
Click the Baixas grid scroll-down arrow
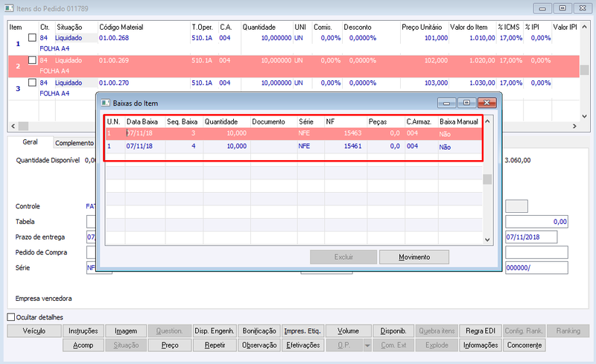tap(487, 240)
